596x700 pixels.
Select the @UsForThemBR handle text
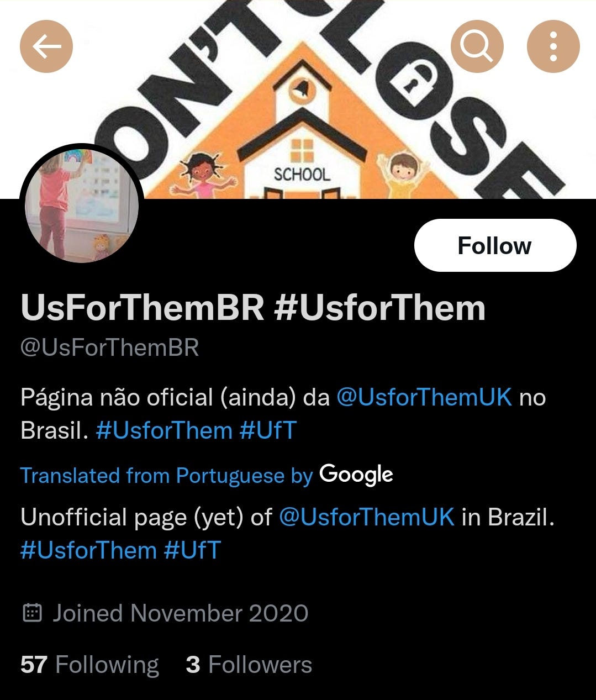[109, 348]
